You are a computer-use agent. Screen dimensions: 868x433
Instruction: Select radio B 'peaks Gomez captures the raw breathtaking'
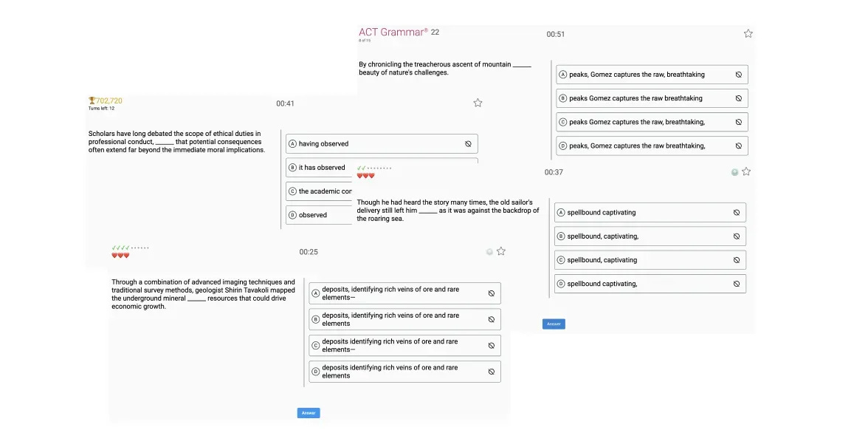(563, 98)
